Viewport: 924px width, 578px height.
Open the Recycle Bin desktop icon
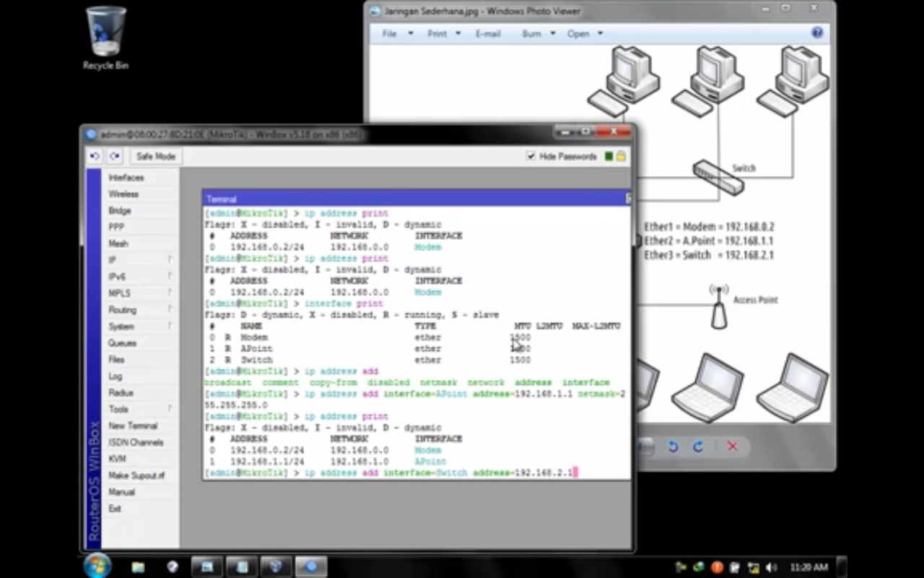pyautogui.click(x=106, y=39)
